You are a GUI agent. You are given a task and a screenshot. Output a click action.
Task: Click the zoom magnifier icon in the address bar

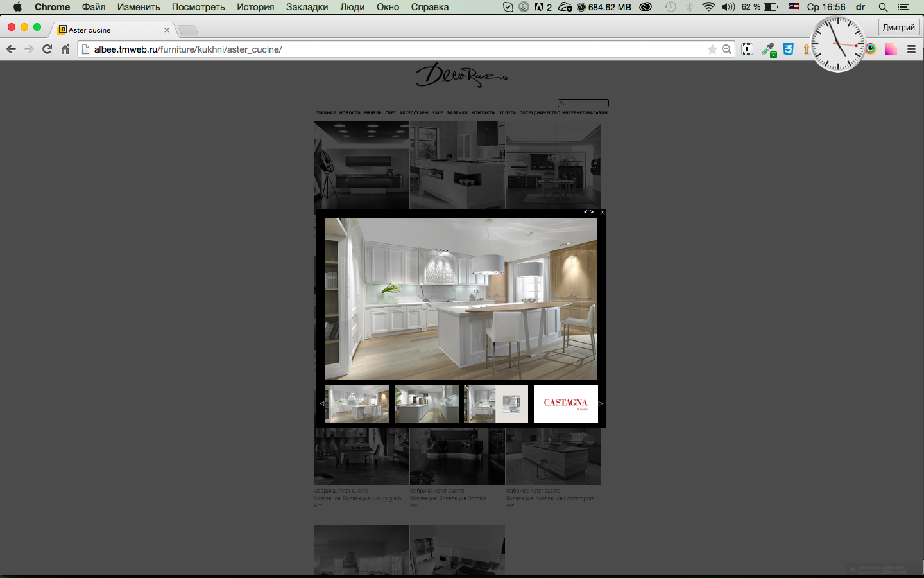point(726,49)
